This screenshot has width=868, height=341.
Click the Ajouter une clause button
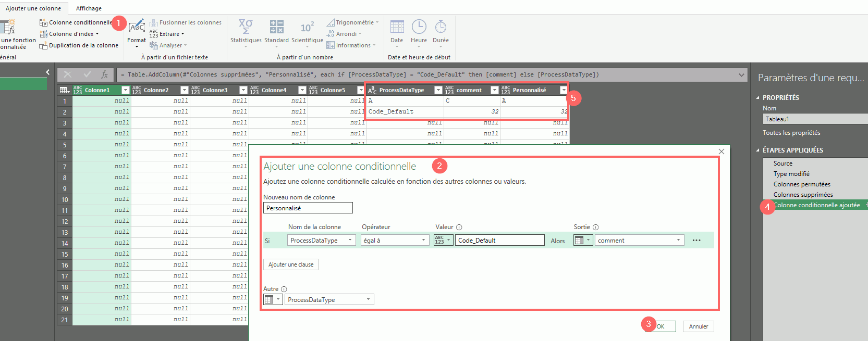point(291,264)
